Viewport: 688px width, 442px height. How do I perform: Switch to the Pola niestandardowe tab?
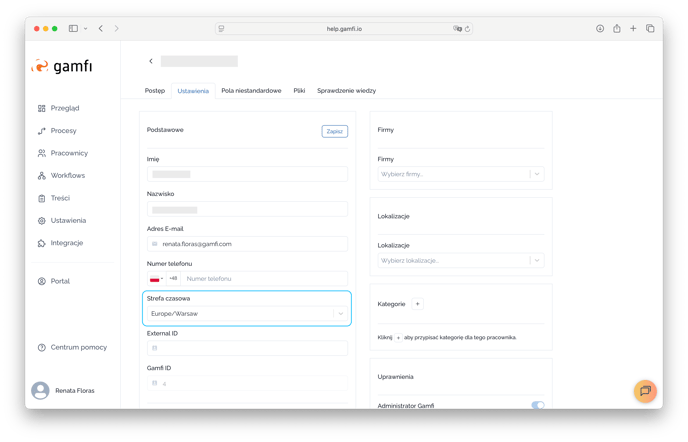point(251,91)
